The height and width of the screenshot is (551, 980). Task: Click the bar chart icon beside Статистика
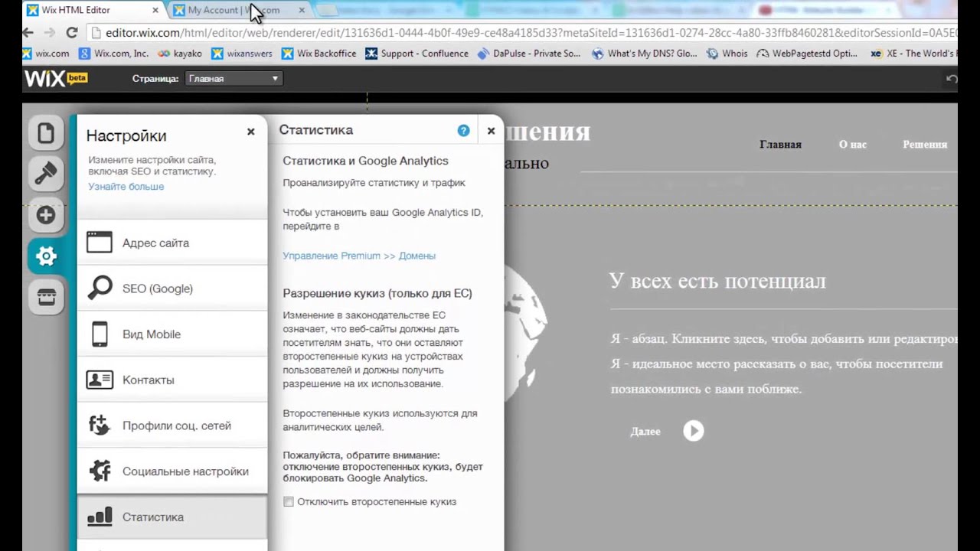[x=100, y=517]
